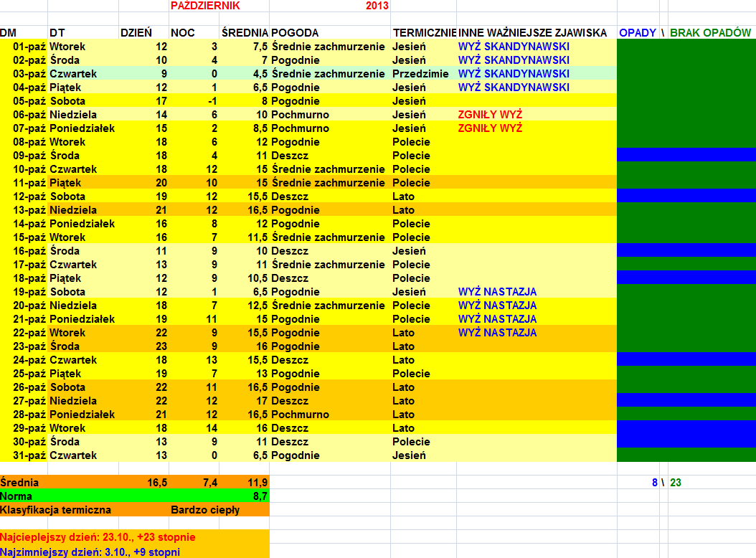This screenshot has height=558, width=756.
Task: Select the ŚREDNIA column header cell
Action: click(x=245, y=33)
